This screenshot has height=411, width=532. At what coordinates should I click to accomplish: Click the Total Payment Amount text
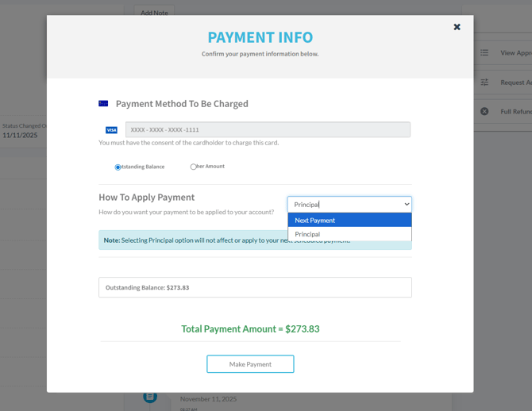pyautogui.click(x=250, y=328)
